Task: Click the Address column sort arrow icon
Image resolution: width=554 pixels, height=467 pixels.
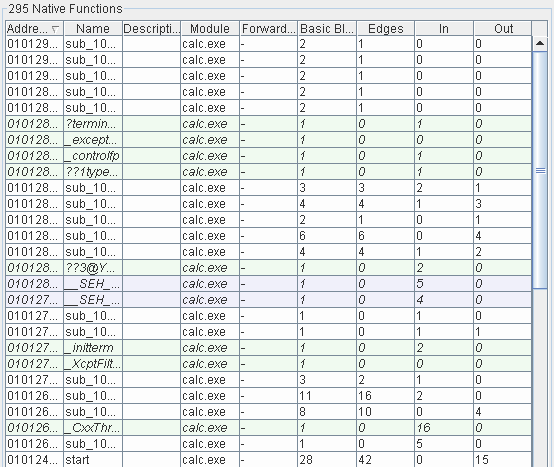Action: [55, 29]
